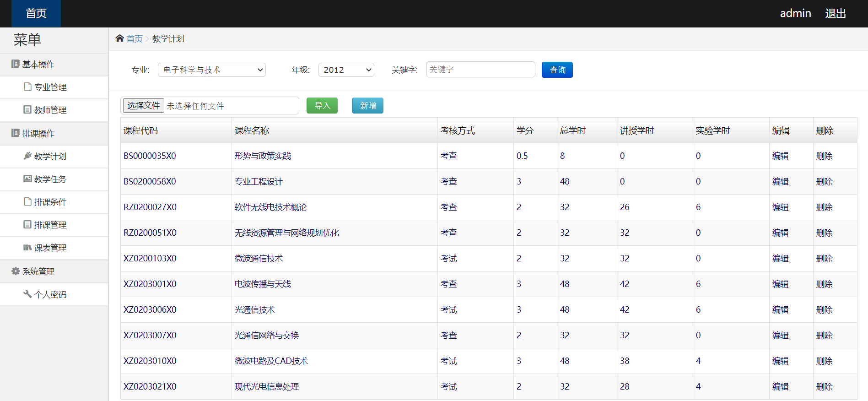This screenshot has height=401, width=868.
Task: Click 删除 for 微波电路及CAD技术
Action: coord(824,361)
